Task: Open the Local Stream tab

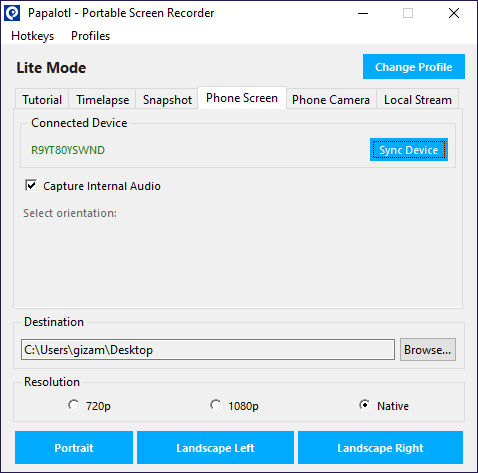Action: click(x=418, y=99)
